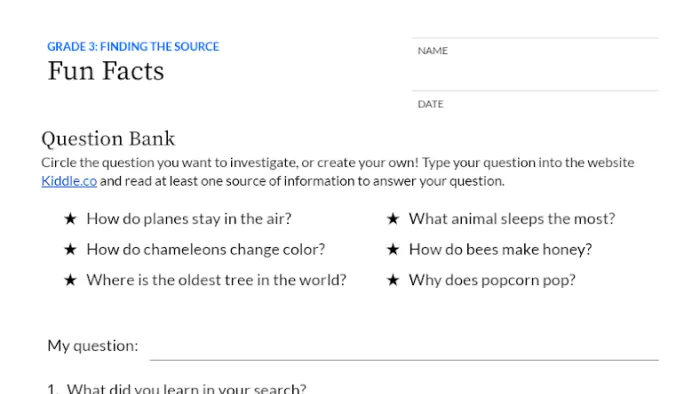Select 'Where is the oldest tree' question
This screenshot has width=700, height=394.
[x=217, y=280]
